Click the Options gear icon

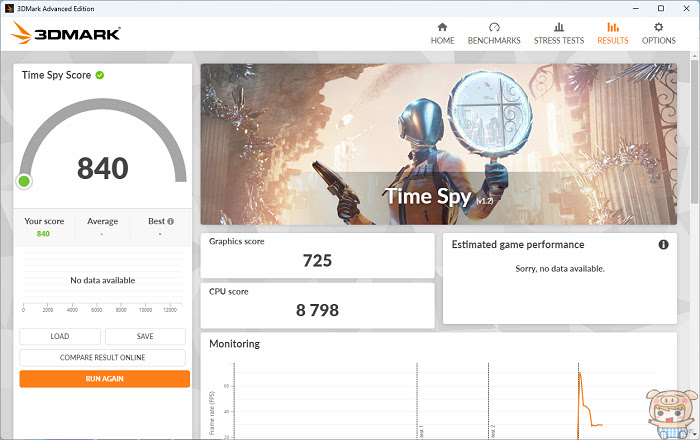click(658, 27)
